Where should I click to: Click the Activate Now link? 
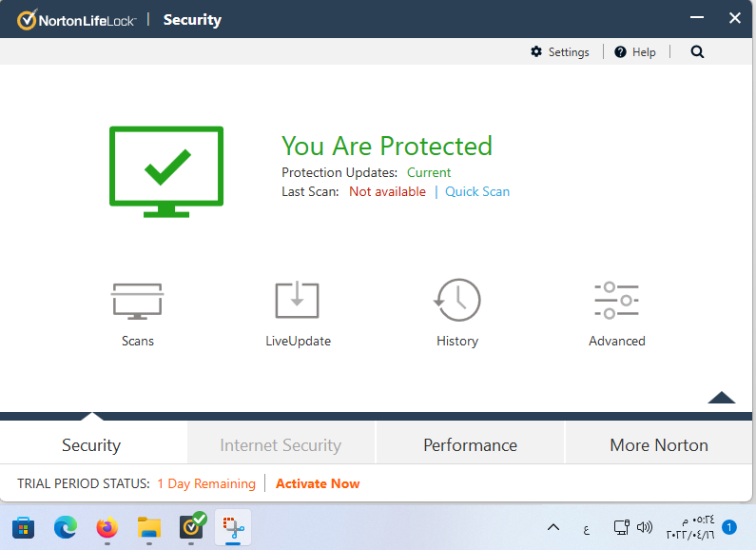click(x=318, y=483)
